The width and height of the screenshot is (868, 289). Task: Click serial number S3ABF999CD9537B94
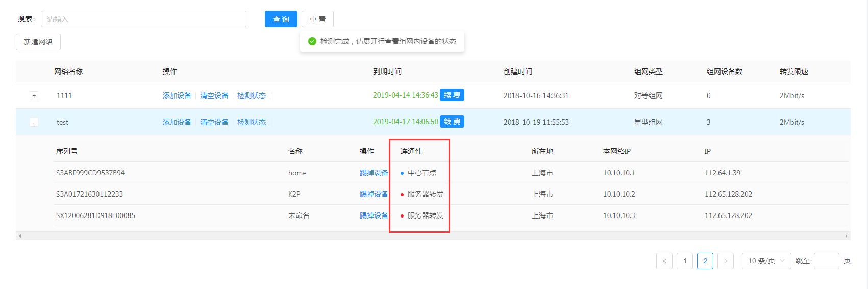(90, 173)
